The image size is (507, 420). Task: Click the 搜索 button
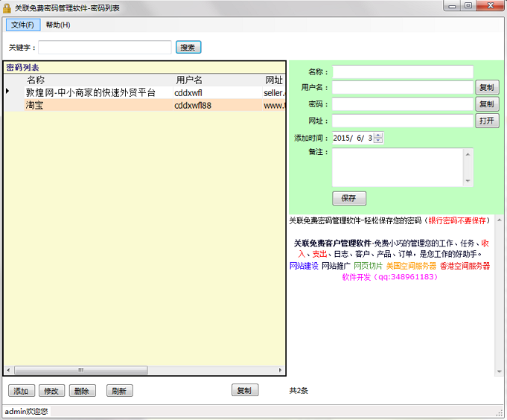(x=188, y=47)
